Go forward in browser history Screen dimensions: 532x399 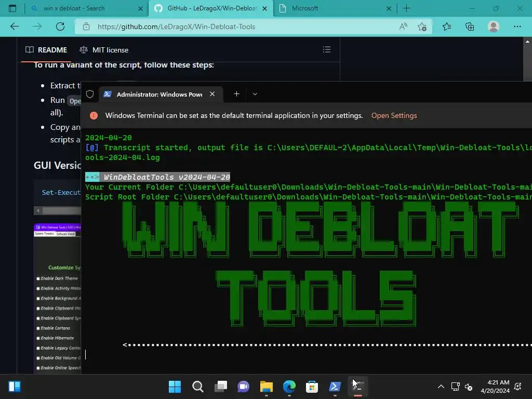37,26
